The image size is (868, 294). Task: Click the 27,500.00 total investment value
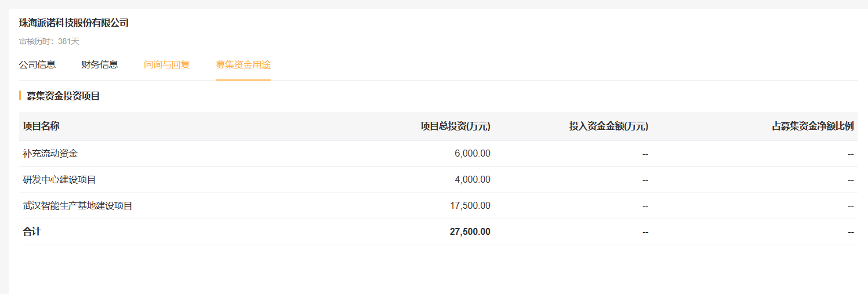tap(470, 232)
